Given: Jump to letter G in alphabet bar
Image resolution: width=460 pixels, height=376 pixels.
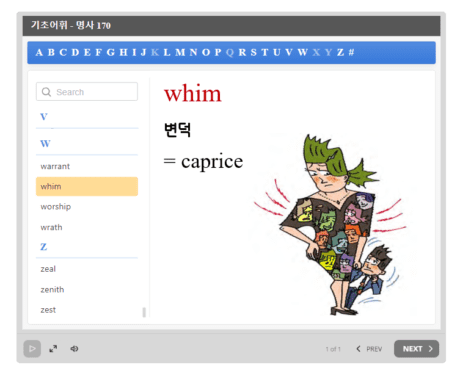Looking at the screenshot, I should (x=111, y=53).
